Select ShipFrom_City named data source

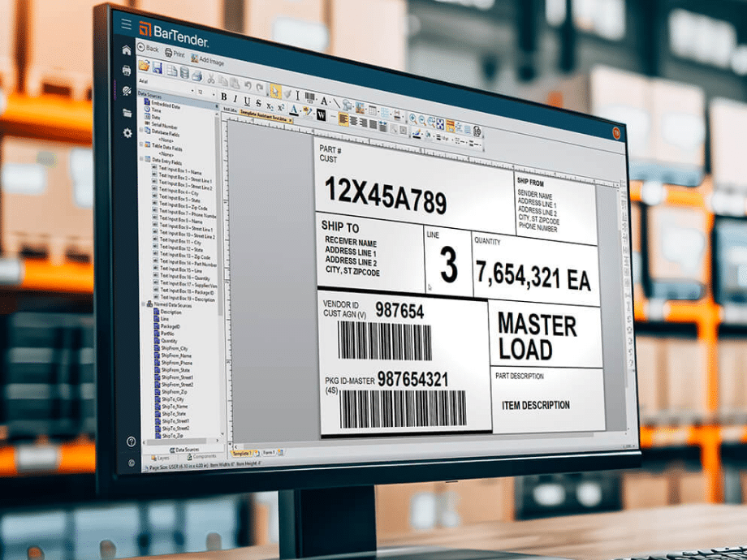pos(171,348)
